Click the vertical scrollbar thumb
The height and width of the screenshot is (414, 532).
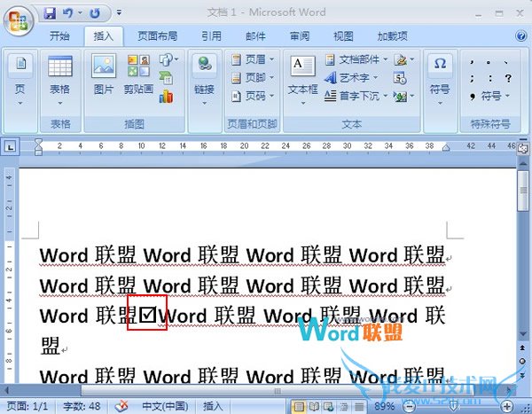tap(523, 191)
